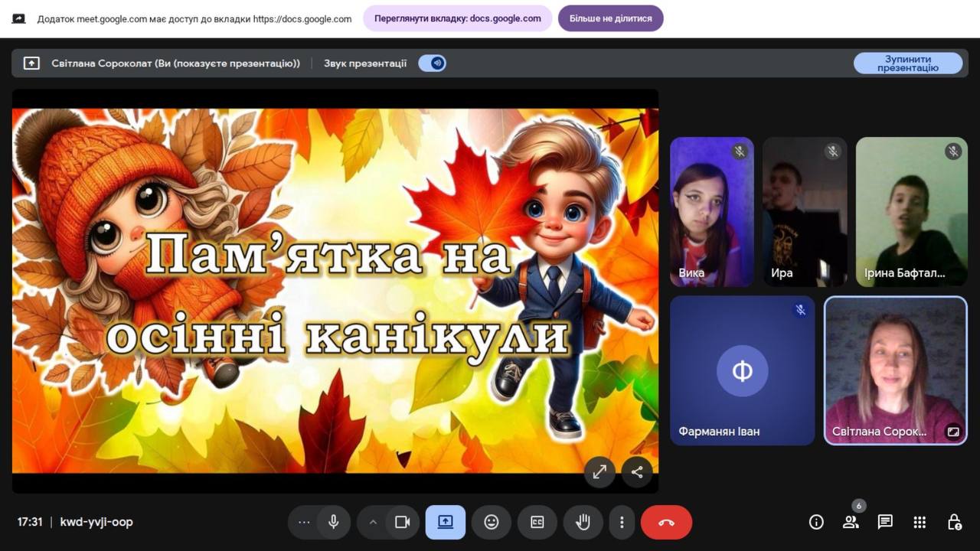Raise hand in the meeting
This screenshot has height=551, width=980.
(x=583, y=522)
